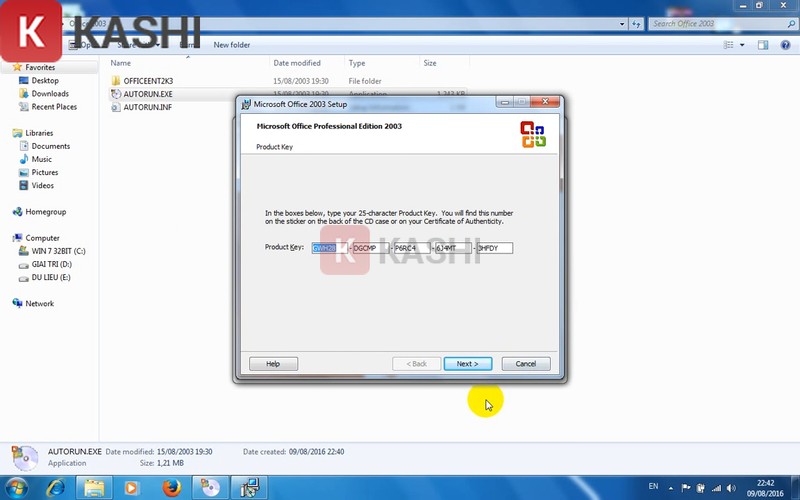Image resolution: width=800 pixels, height=500 pixels.
Task: Select the AUTORUN.INF file
Action: [x=147, y=107]
